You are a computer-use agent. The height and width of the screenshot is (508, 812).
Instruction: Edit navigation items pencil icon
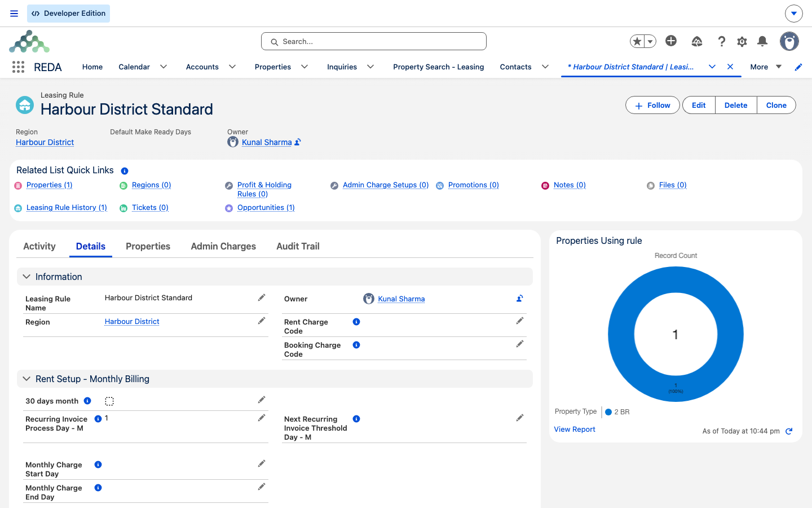click(798, 67)
